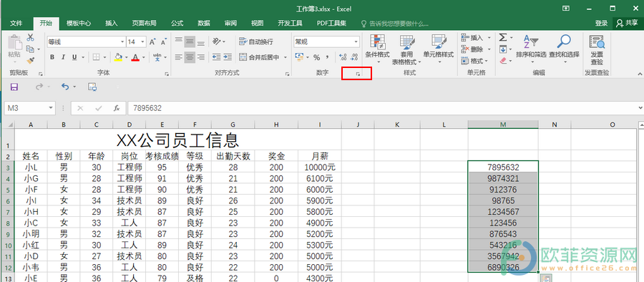The image size is (644, 282).
Task: Click the 共享 share button
Action: [627, 24]
